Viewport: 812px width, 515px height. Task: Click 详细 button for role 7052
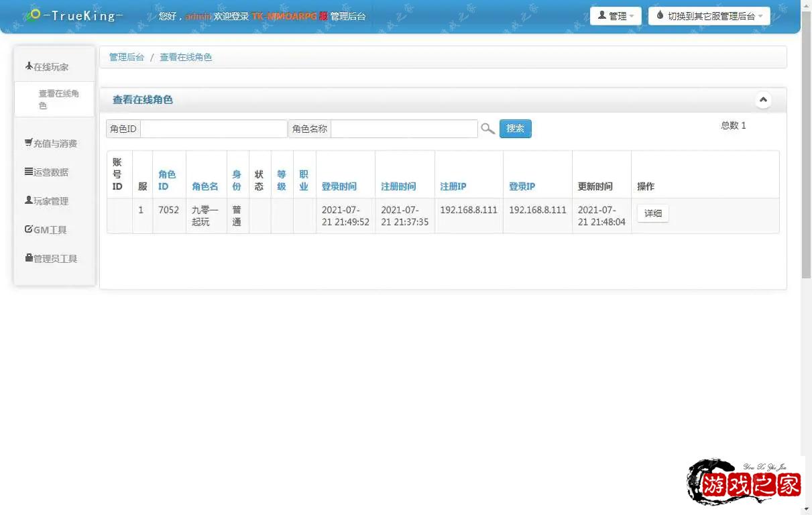click(652, 213)
